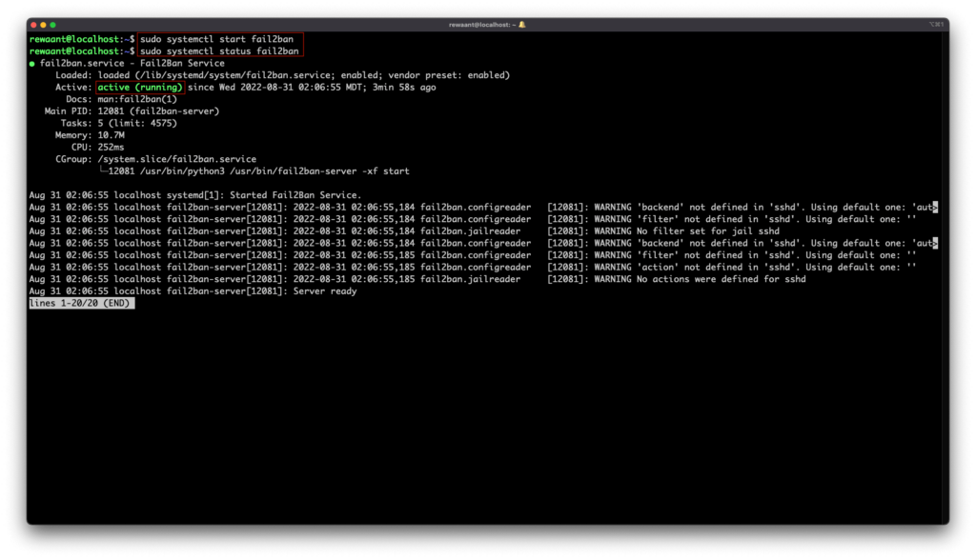Click the warning 'No filter set for jail sshd'
The height and width of the screenshot is (560, 976).
pos(708,231)
